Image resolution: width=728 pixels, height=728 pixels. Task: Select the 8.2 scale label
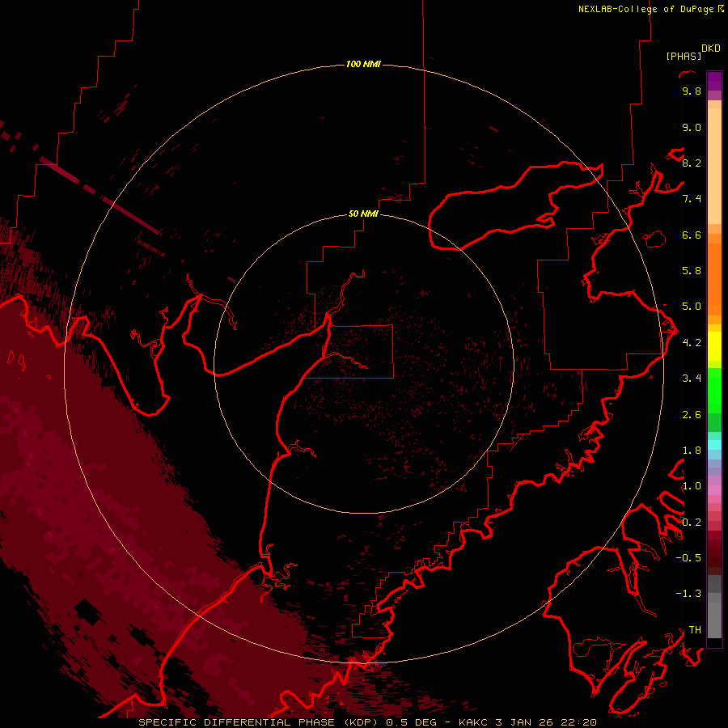pyautogui.click(x=692, y=163)
